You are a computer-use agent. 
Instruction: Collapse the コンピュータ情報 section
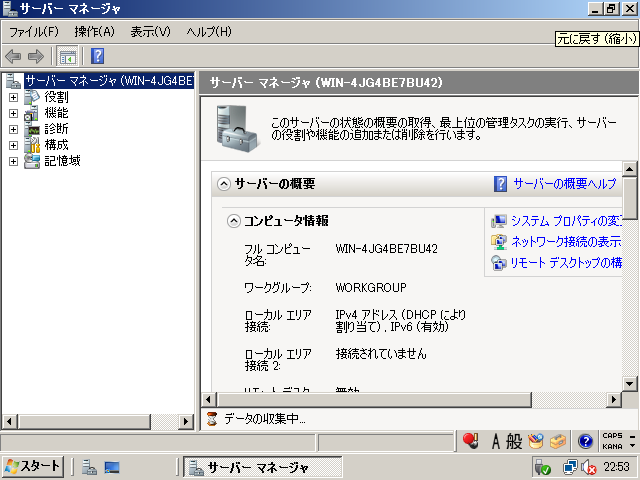pyautogui.click(x=233, y=221)
